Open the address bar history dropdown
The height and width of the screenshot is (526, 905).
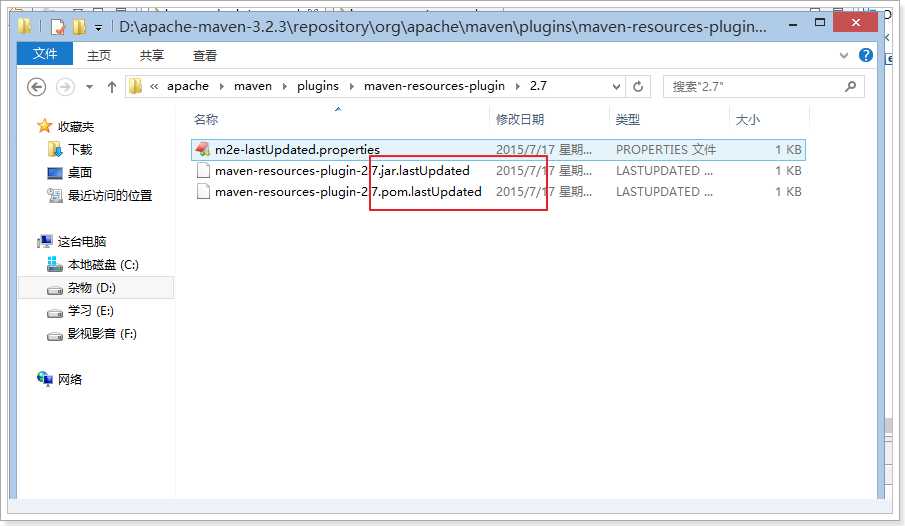coord(616,87)
